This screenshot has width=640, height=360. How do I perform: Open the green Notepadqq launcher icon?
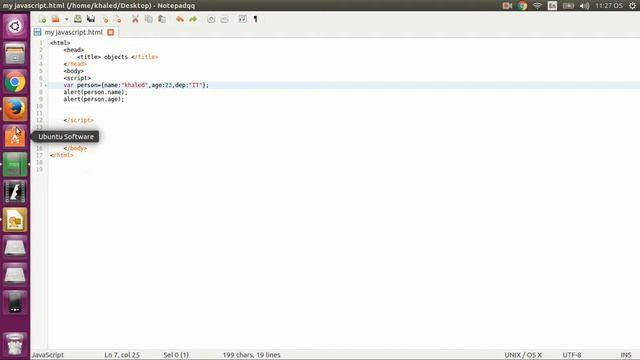click(x=15, y=164)
